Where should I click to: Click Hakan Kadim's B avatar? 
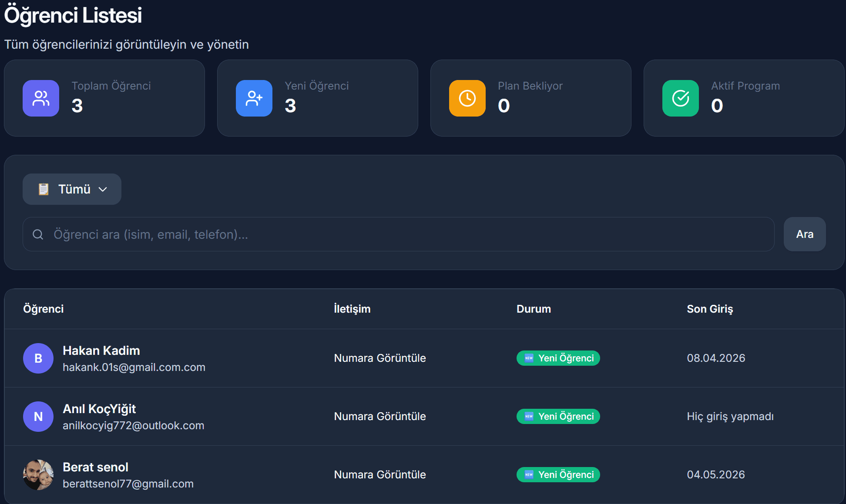click(x=38, y=358)
